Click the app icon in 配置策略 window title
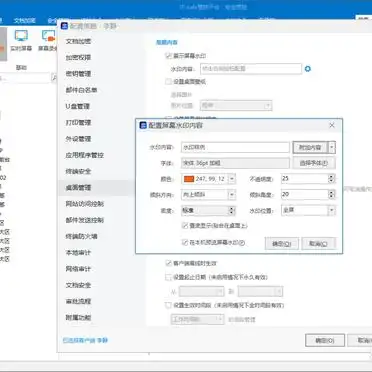This screenshot has height=372, width=372. [x=64, y=26]
